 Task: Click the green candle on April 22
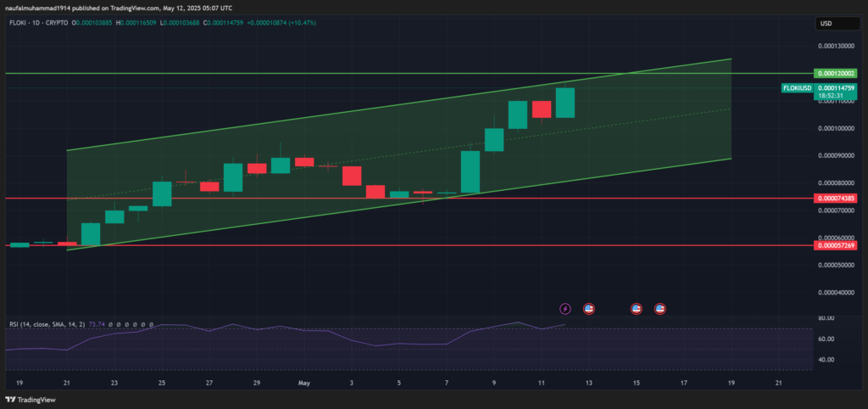[x=91, y=234]
